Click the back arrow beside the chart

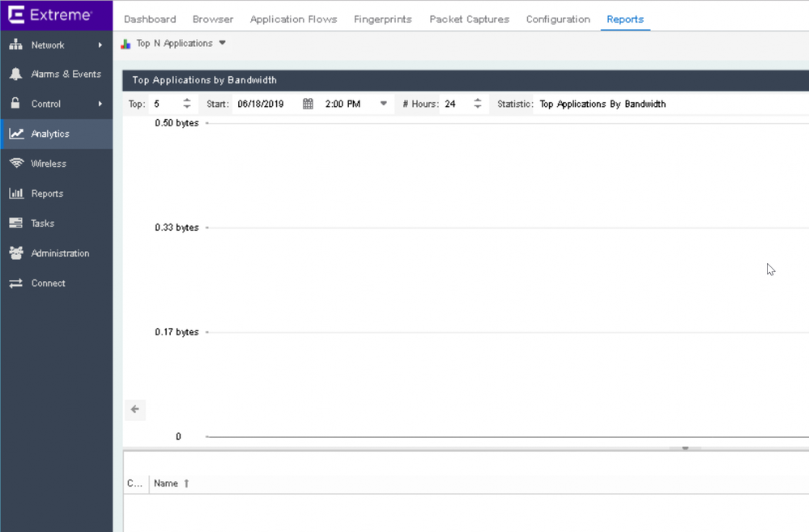tap(134, 410)
